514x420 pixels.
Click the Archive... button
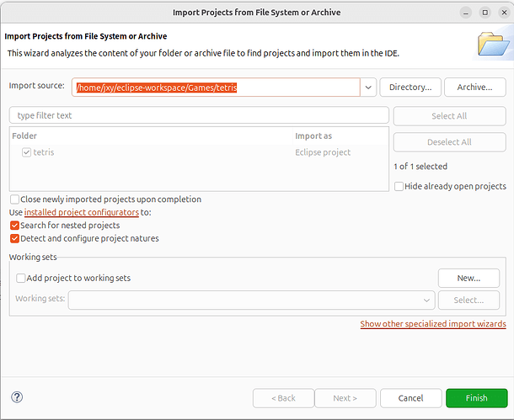tap(474, 87)
